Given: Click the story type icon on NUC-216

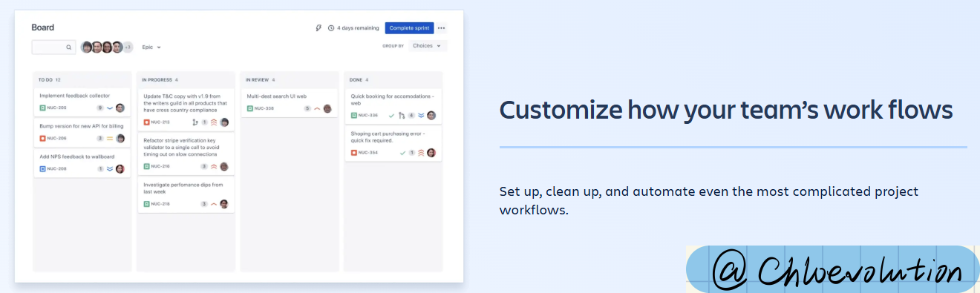Looking at the screenshot, I should point(146,166).
